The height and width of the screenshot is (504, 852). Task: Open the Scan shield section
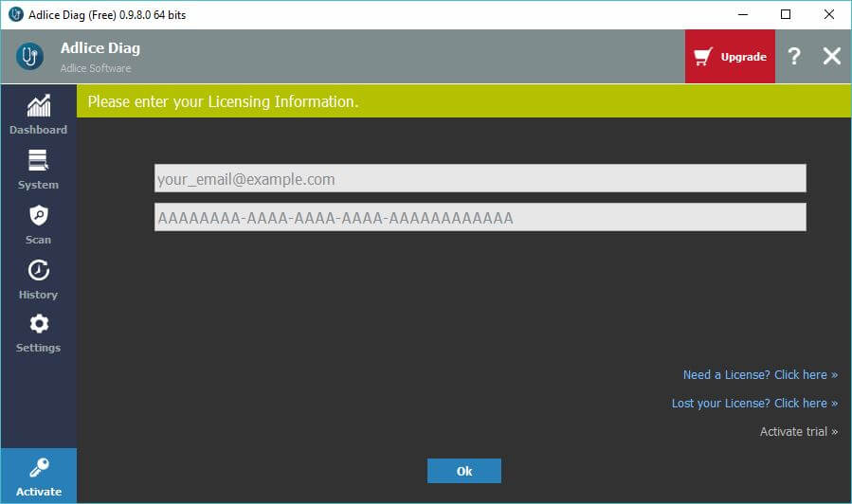coord(38,225)
